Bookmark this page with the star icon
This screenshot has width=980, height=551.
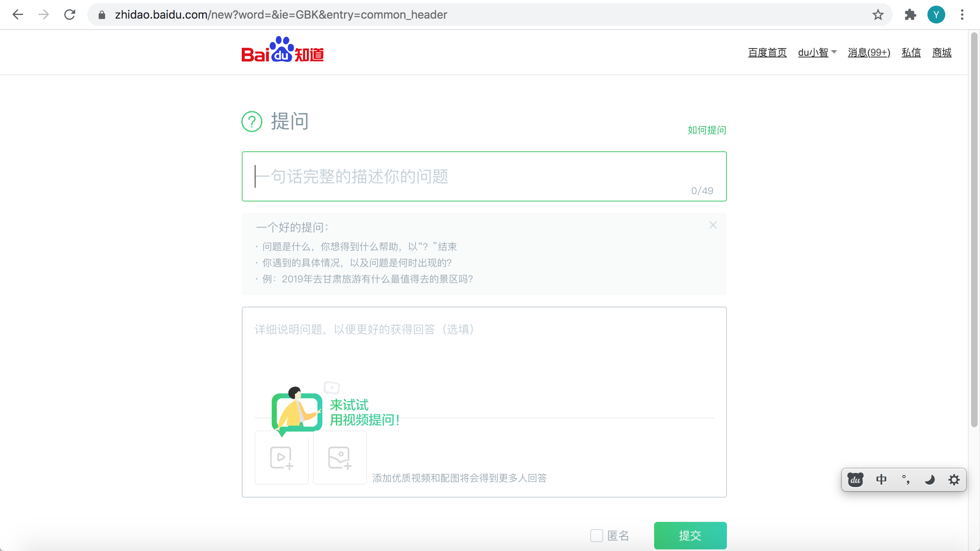pos(877,15)
